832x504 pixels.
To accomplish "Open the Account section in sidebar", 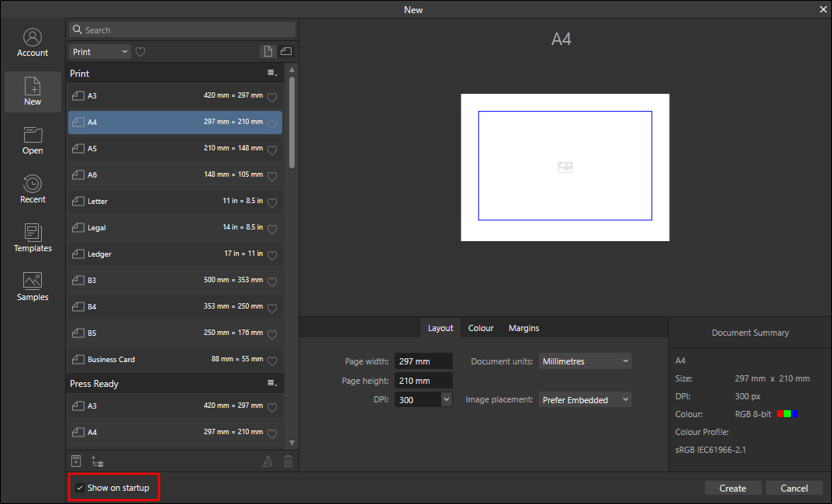I will [x=33, y=43].
